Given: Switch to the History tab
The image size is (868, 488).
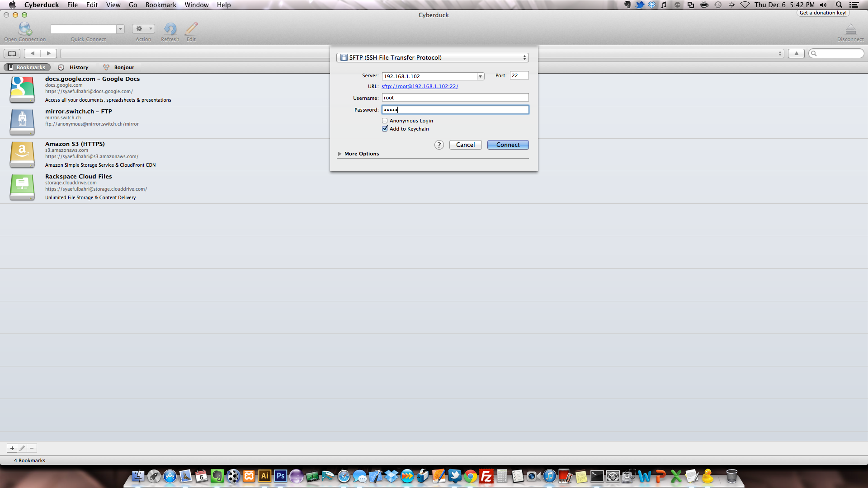Looking at the screenshot, I should click(x=73, y=67).
